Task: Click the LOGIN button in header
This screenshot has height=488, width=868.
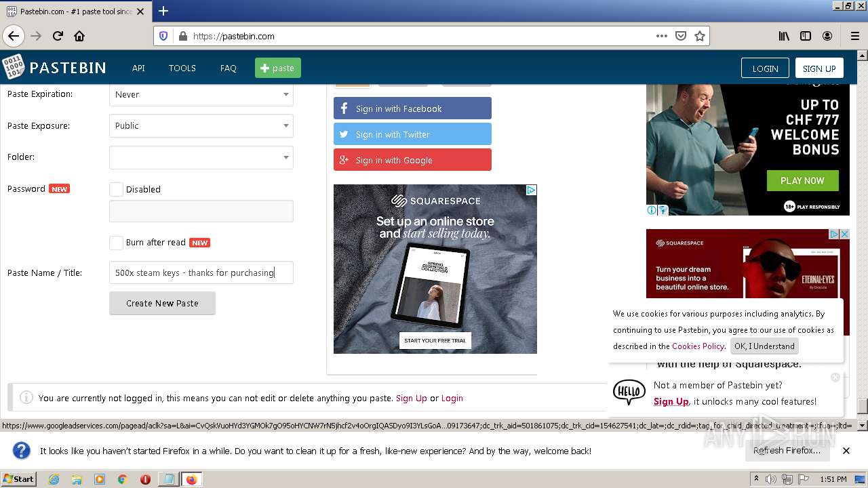Action: click(765, 68)
